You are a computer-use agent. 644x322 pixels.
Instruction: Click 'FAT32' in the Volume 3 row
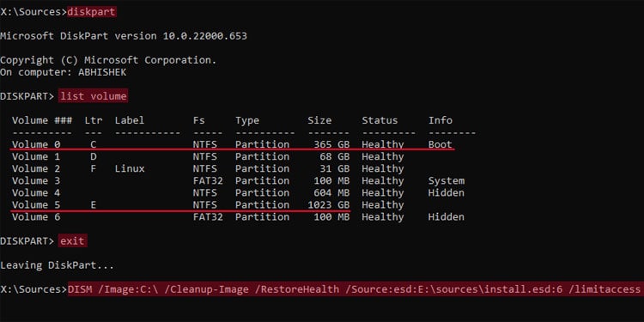tap(208, 180)
